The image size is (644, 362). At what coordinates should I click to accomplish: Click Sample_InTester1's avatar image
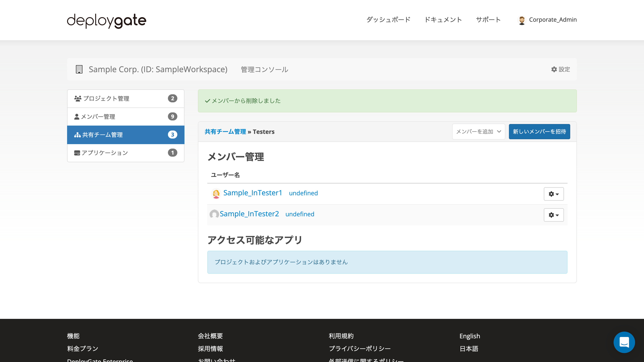216,194
